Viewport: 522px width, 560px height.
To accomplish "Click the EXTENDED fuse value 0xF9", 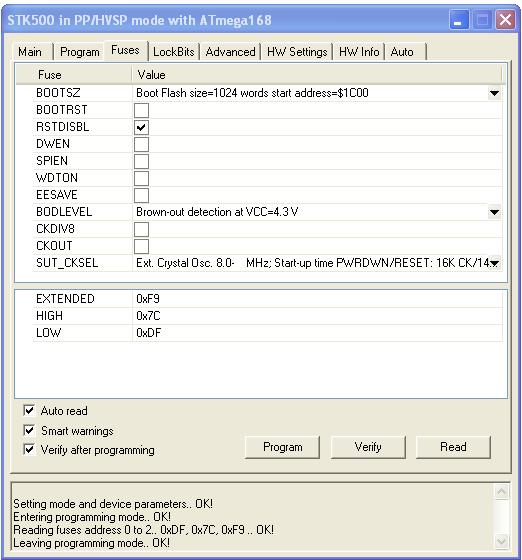I will [148, 299].
